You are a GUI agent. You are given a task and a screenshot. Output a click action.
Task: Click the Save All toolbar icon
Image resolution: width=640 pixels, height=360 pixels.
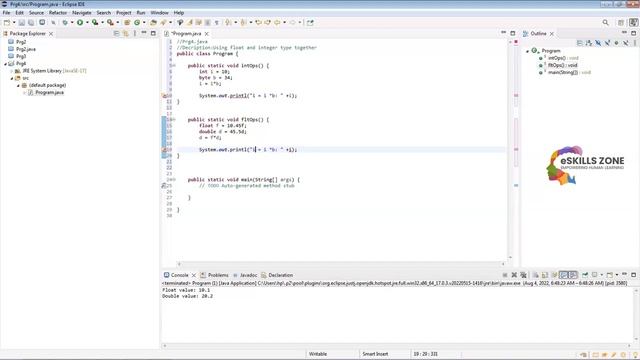31,22
